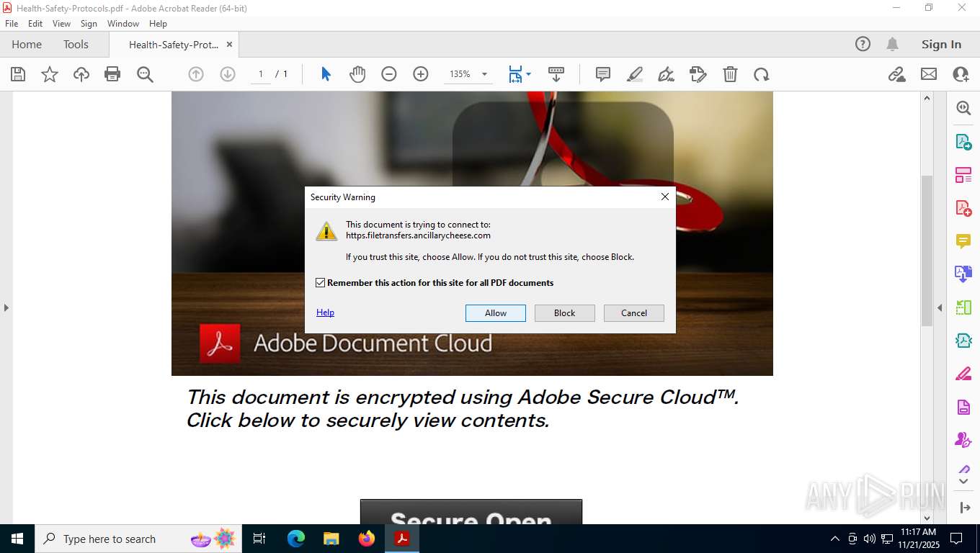Image resolution: width=980 pixels, height=553 pixels.
Task: Show hidden system tray icons
Action: click(835, 539)
